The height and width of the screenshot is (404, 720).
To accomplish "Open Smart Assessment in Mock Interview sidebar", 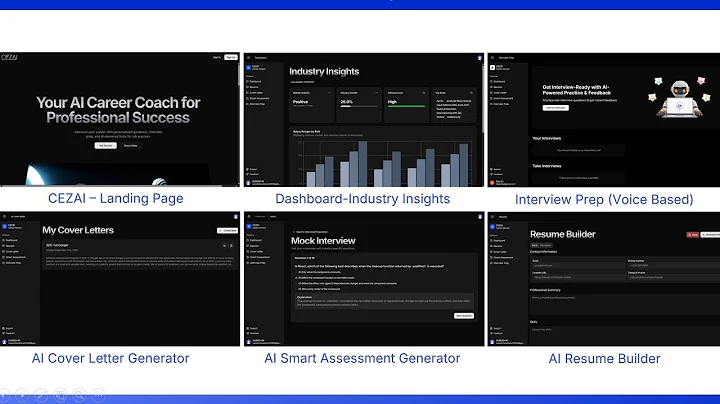I will tap(258, 257).
